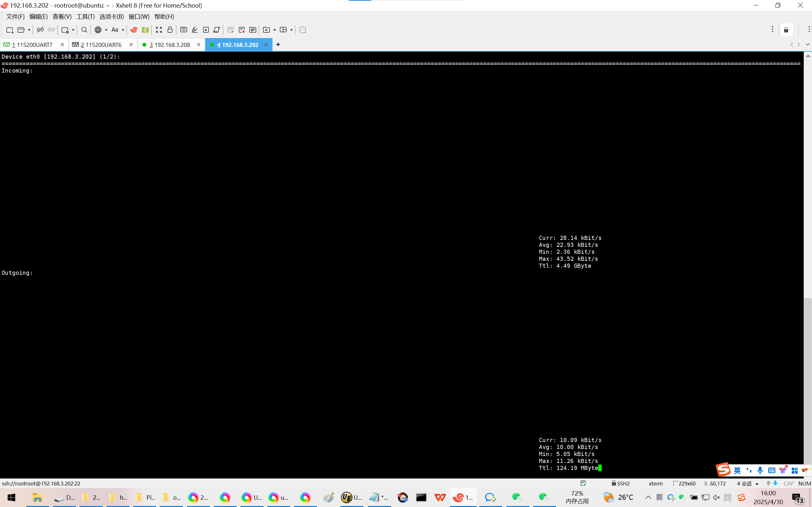Open the 工具(T) menu
This screenshot has height=507, width=812.
(x=85, y=16)
